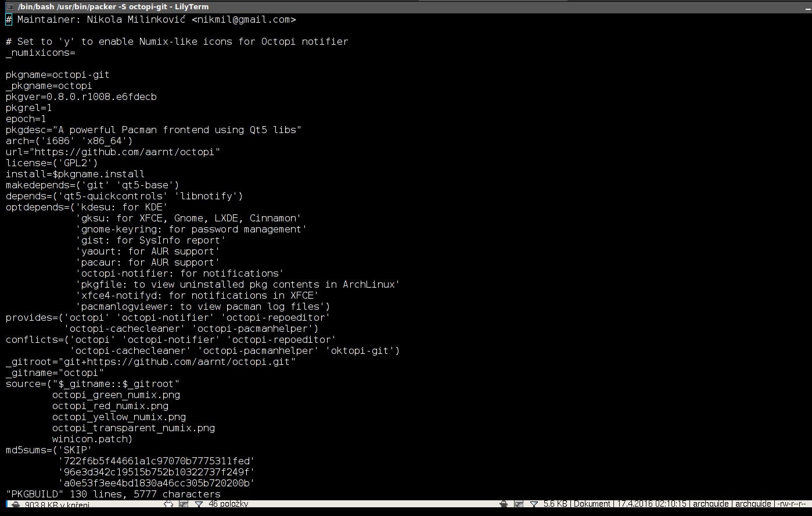Viewport: 812px width, 516px height.
Task: Click the '17.4.2016 02:10:15' timestamp entry
Action: pos(652,504)
